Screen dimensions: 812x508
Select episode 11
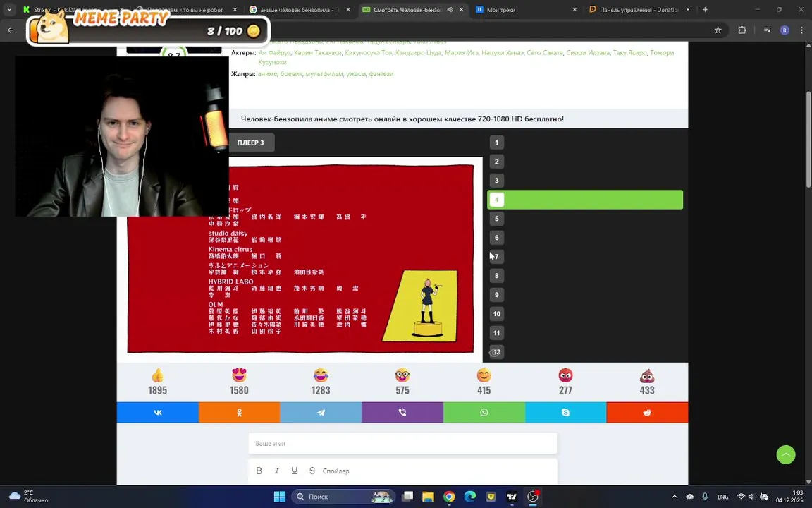tap(496, 333)
